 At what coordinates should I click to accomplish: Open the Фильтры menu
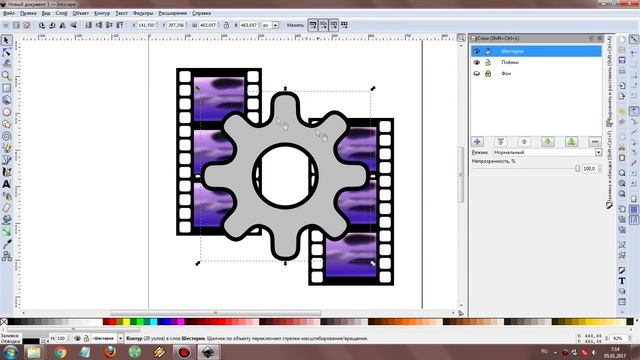click(x=143, y=13)
